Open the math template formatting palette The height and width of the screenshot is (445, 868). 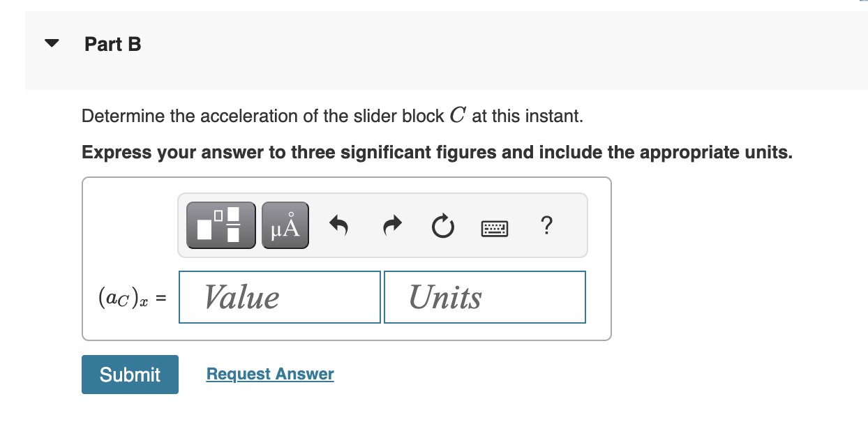pyautogui.click(x=220, y=225)
